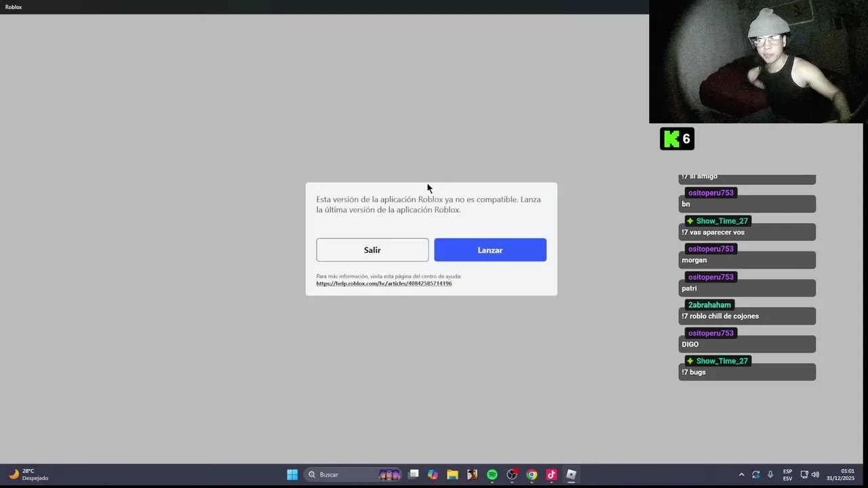Viewport: 868px width, 488px height.
Task: Switch to Google Chrome on taskbar
Action: pyautogui.click(x=532, y=474)
